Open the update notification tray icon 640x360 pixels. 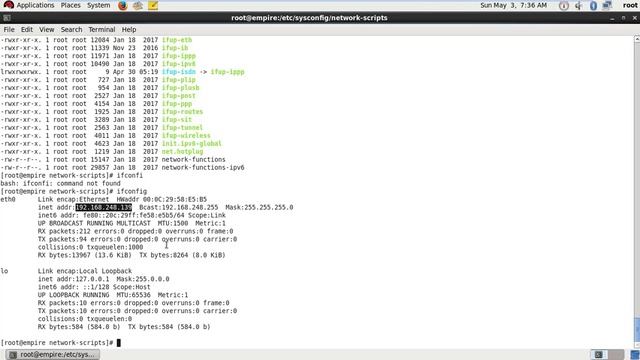pyautogui.click(x=564, y=6)
